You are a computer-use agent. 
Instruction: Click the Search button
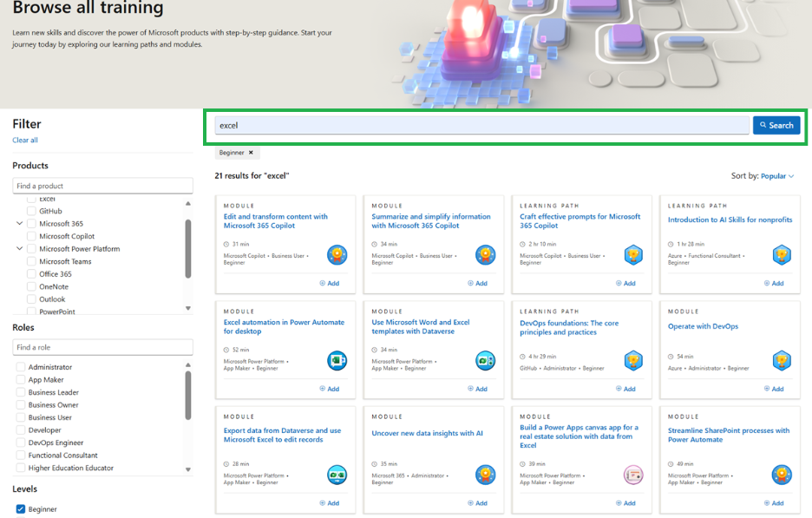coord(776,125)
